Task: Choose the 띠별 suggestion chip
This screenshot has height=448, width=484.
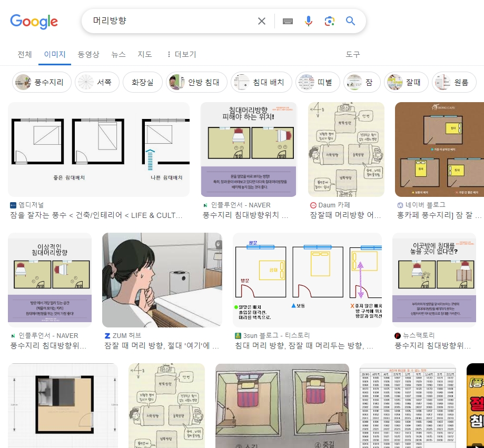Action: click(318, 82)
